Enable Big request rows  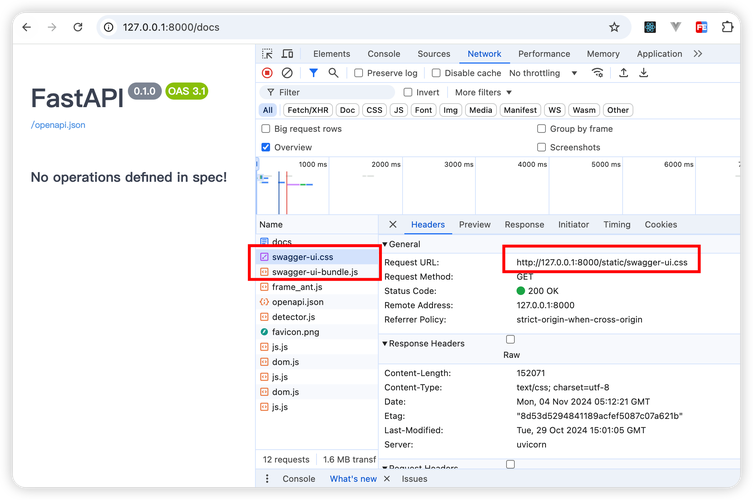pos(266,129)
